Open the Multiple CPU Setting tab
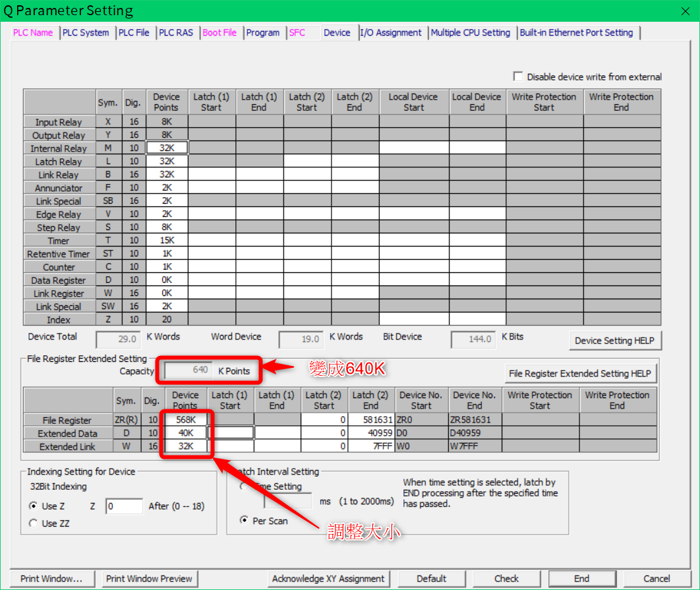Image resolution: width=700 pixels, height=590 pixels. 471,32
